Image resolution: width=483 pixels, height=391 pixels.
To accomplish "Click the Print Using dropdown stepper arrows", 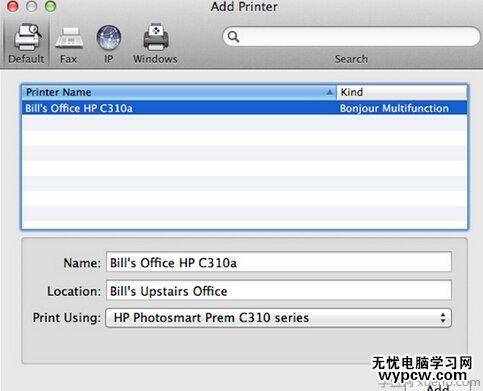I will point(443,318).
